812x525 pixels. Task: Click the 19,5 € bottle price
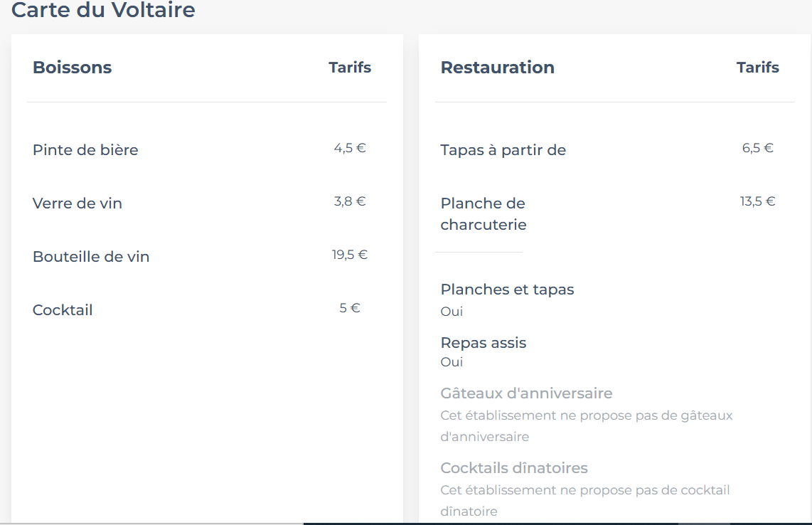pos(350,255)
